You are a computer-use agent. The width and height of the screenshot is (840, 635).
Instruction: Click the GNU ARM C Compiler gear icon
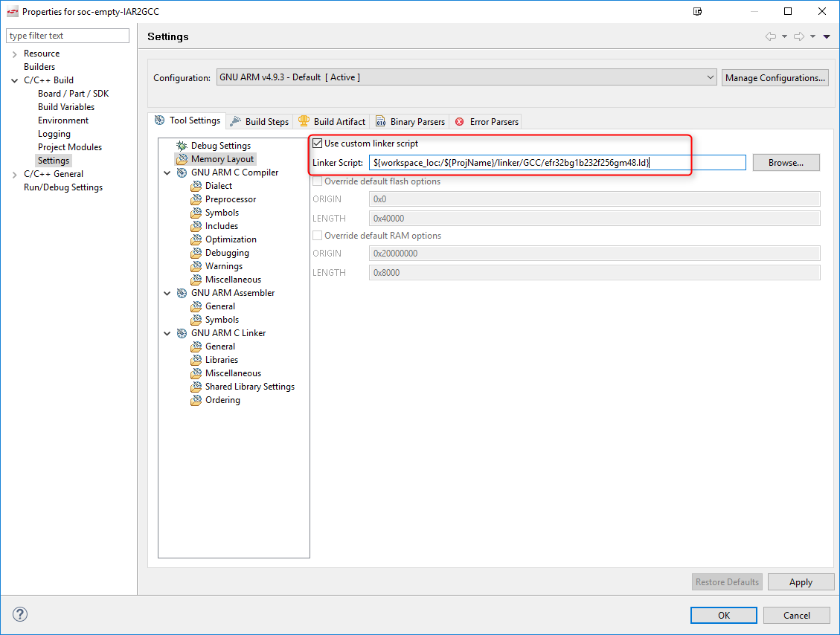tap(182, 173)
